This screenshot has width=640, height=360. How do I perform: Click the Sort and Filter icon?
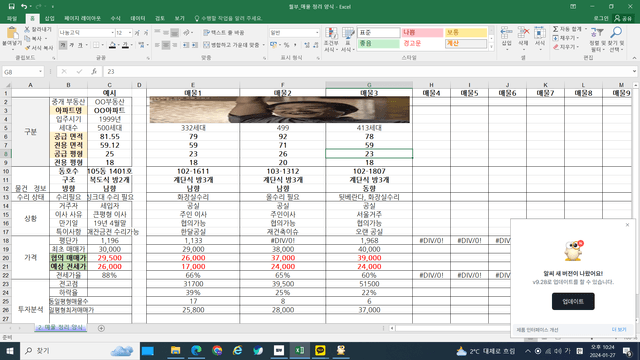point(597,33)
